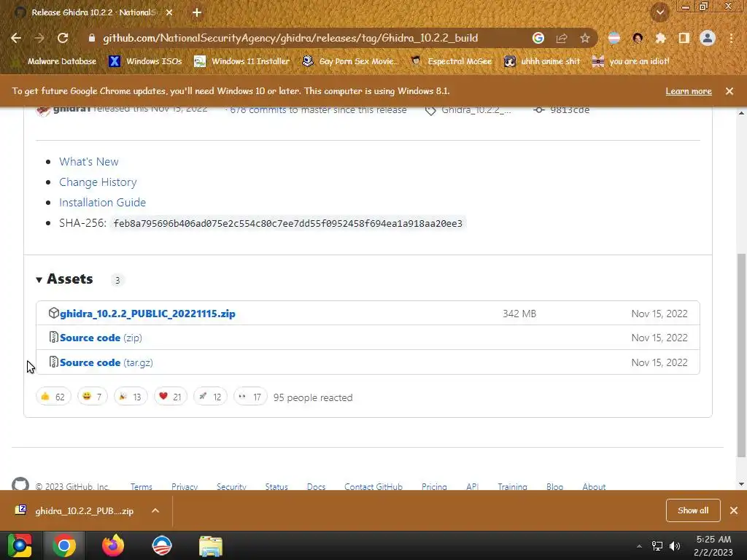Bookmark this page with star icon
The width and height of the screenshot is (747, 560).
click(585, 38)
